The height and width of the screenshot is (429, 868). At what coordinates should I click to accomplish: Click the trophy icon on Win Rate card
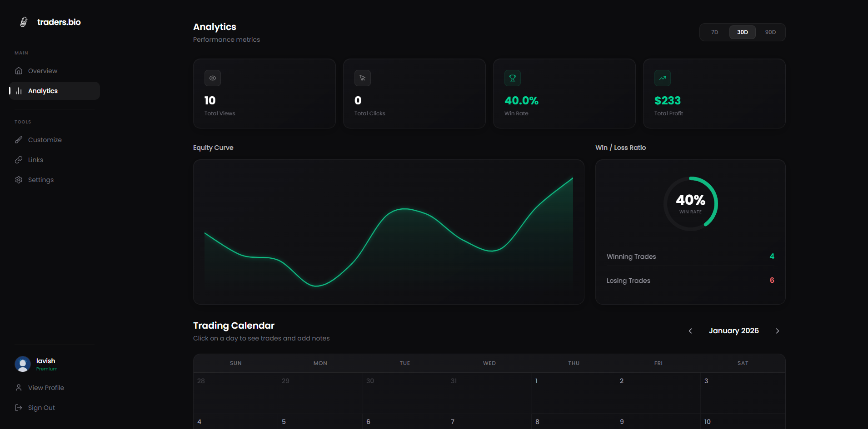512,78
